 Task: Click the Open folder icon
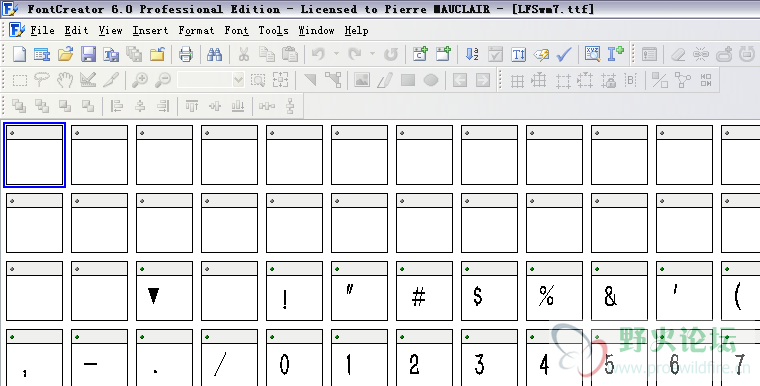tap(65, 54)
